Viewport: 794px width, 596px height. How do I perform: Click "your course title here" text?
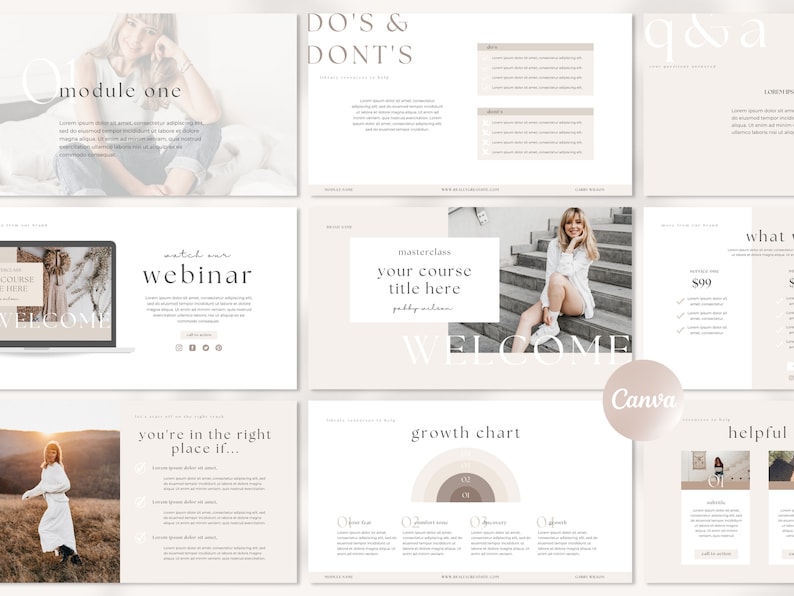point(424,280)
